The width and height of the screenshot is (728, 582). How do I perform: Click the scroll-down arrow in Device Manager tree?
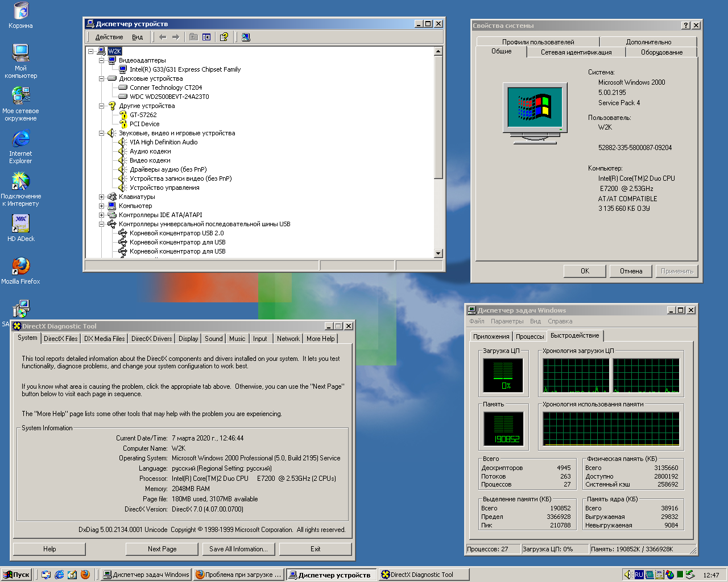[x=438, y=253]
